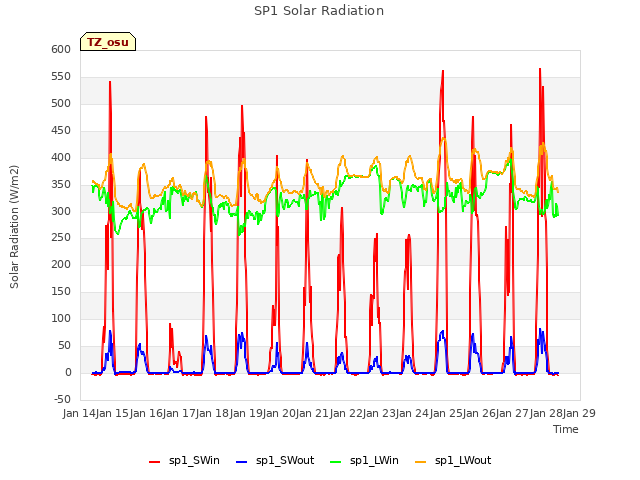Click the 300 y-axis tick label
Viewport: 640px width, 480px height.
tap(61, 211)
